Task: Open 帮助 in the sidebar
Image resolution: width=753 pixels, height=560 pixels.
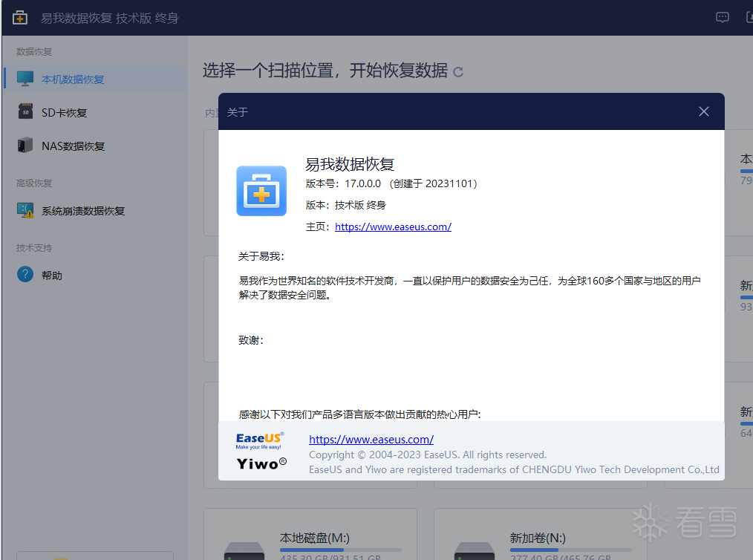Action: pyautogui.click(x=95, y=276)
